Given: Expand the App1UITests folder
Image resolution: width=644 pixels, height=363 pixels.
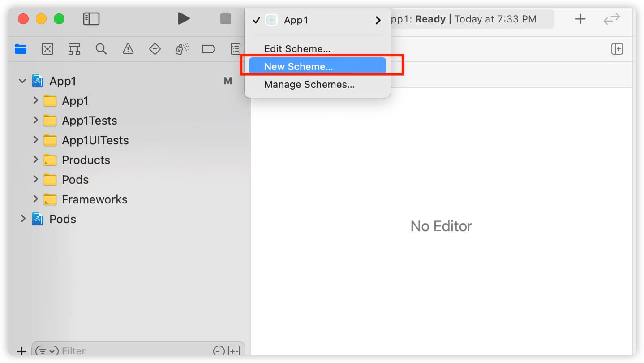Looking at the screenshot, I should (36, 140).
